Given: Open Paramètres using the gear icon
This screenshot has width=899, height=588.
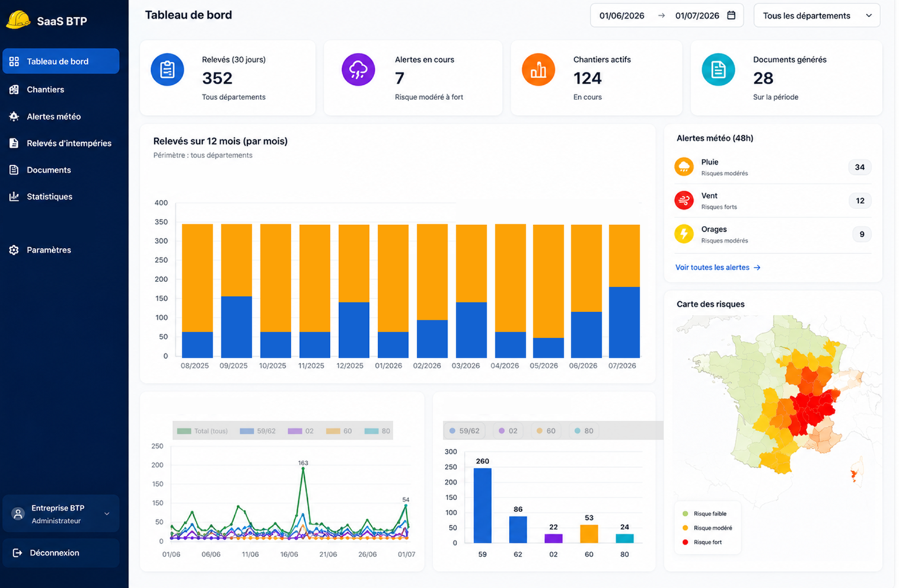Looking at the screenshot, I should [14, 250].
